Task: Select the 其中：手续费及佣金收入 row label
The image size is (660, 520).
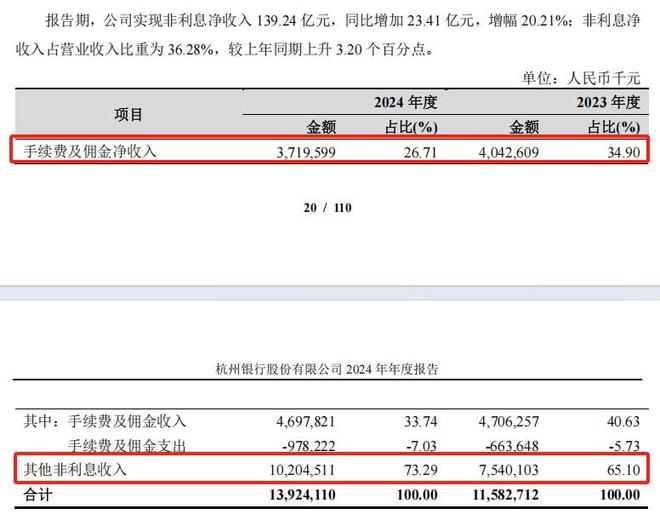Action: (x=105, y=422)
